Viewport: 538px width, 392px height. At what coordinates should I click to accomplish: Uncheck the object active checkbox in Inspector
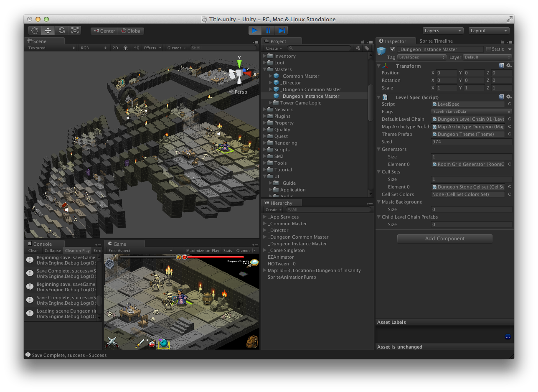click(392, 49)
